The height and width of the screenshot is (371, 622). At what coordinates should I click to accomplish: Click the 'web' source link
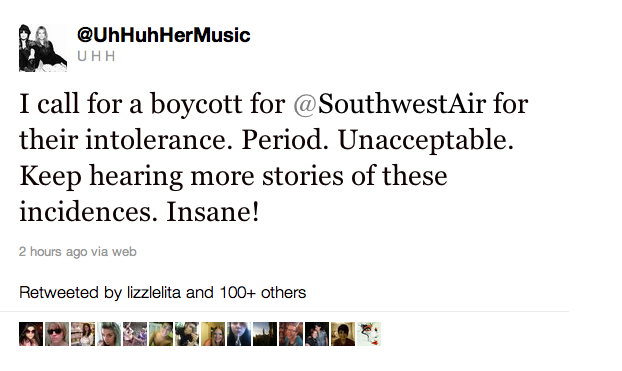pyautogui.click(x=124, y=252)
